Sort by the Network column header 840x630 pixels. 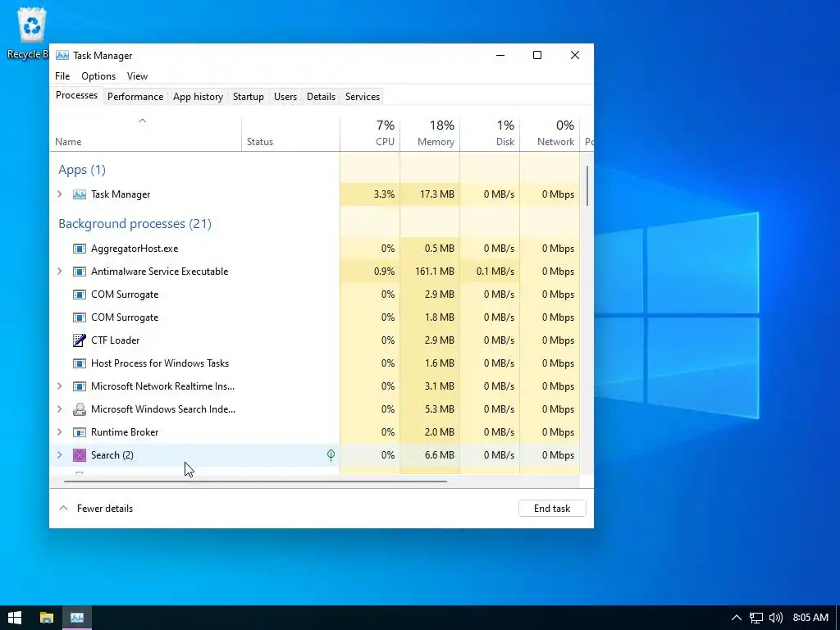click(x=550, y=134)
